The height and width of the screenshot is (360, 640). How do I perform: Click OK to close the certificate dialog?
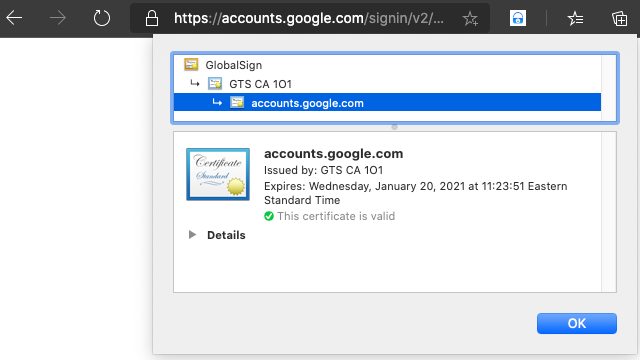point(577,323)
